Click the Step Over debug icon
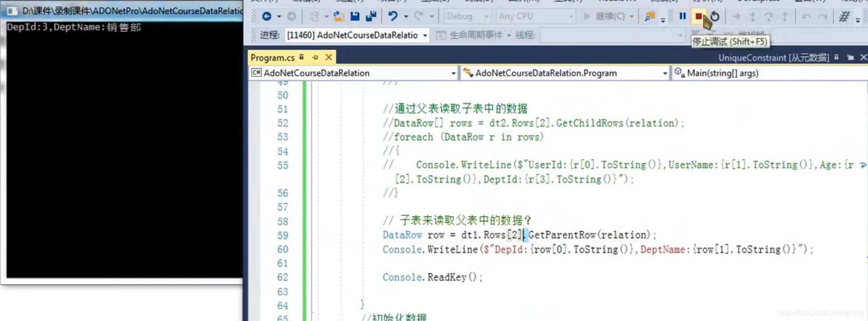The height and width of the screenshot is (321, 868). tap(768, 16)
